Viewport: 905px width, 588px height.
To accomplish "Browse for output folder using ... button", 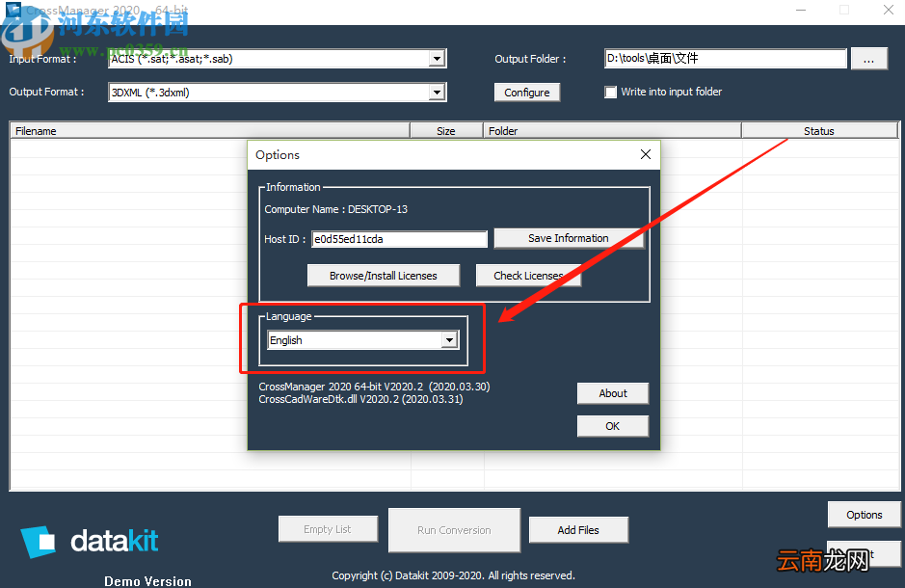I will [868, 59].
